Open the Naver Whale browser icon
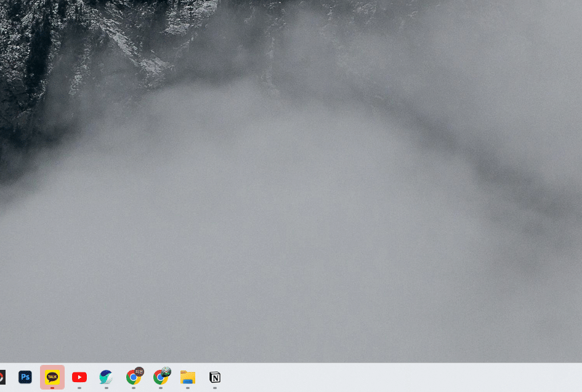 pyautogui.click(x=106, y=377)
